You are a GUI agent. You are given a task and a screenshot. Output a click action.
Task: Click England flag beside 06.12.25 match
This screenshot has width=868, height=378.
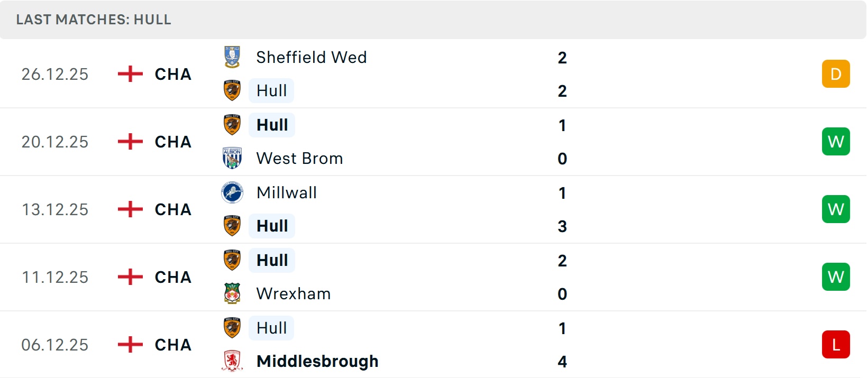[x=130, y=345]
